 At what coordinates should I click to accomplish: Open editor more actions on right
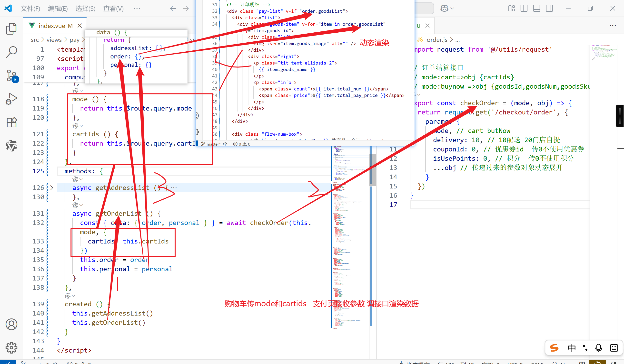(613, 26)
